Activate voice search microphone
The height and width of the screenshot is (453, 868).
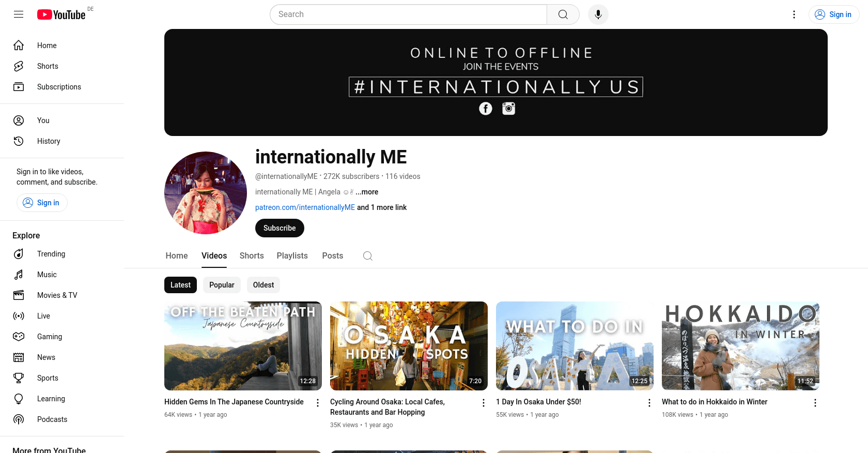pos(598,14)
